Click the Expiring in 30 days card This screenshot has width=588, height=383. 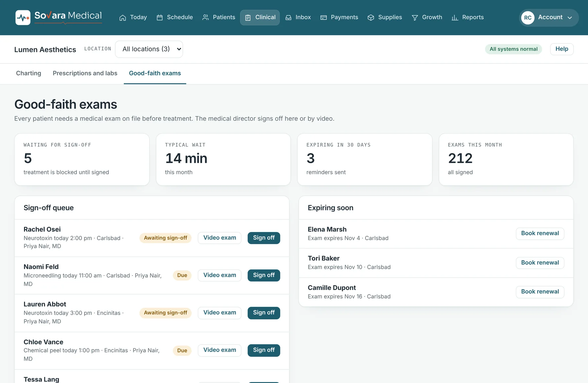tap(364, 160)
